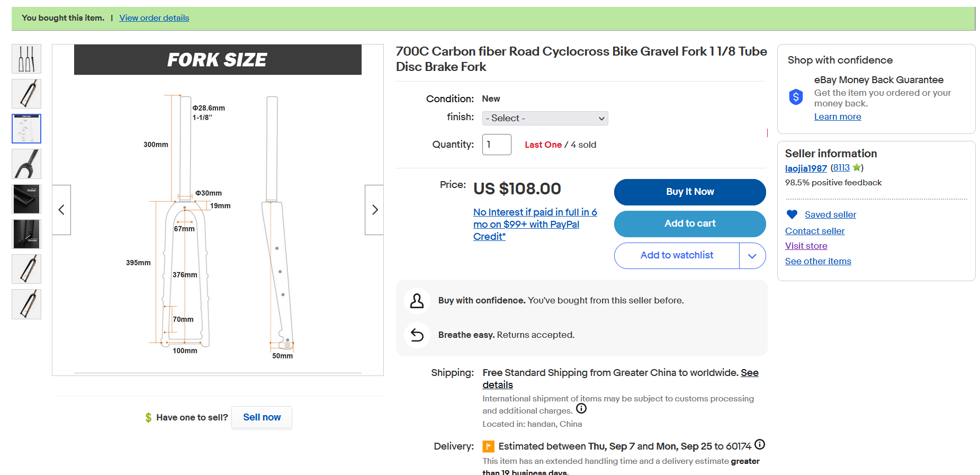Click the laojia1987 seller name link

click(x=806, y=168)
